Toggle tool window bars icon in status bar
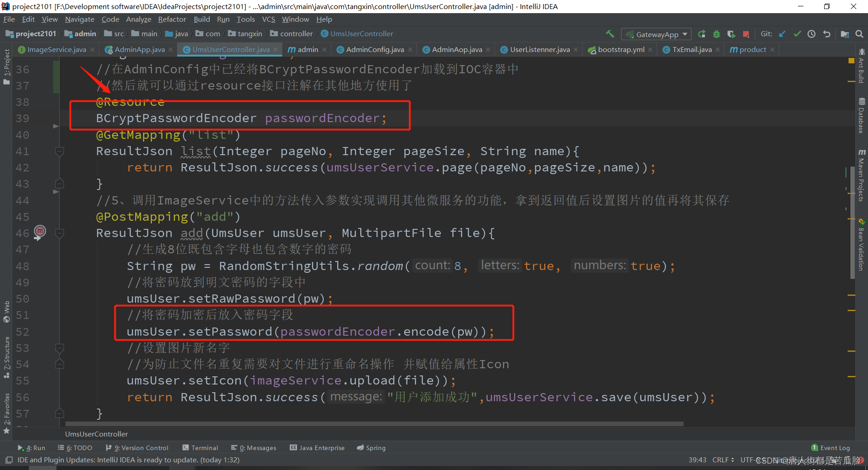Viewport: 868px width, 470px height. (9, 460)
